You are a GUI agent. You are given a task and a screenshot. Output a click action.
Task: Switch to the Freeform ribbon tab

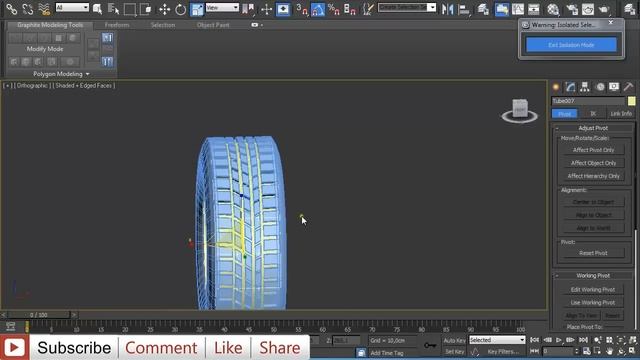(x=117, y=25)
